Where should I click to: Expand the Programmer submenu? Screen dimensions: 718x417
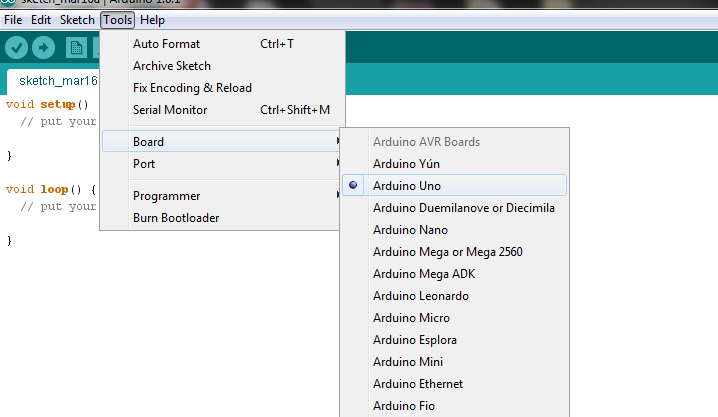(221, 196)
